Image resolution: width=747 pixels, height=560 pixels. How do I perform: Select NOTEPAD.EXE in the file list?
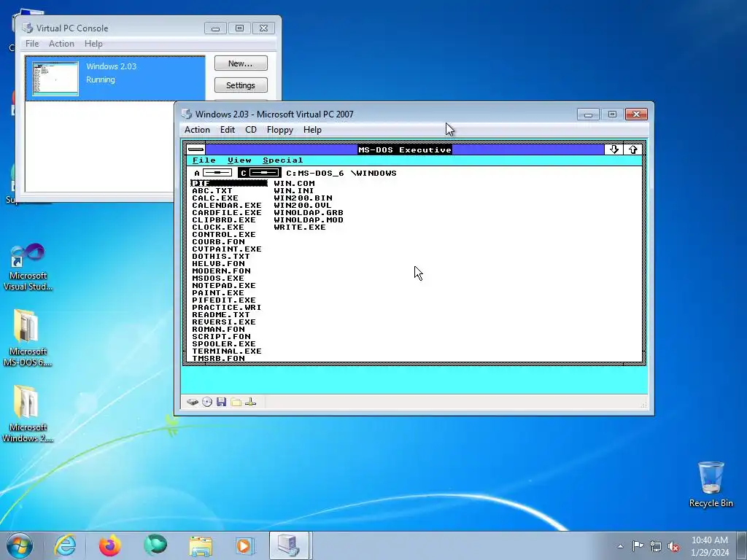point(224,285)
